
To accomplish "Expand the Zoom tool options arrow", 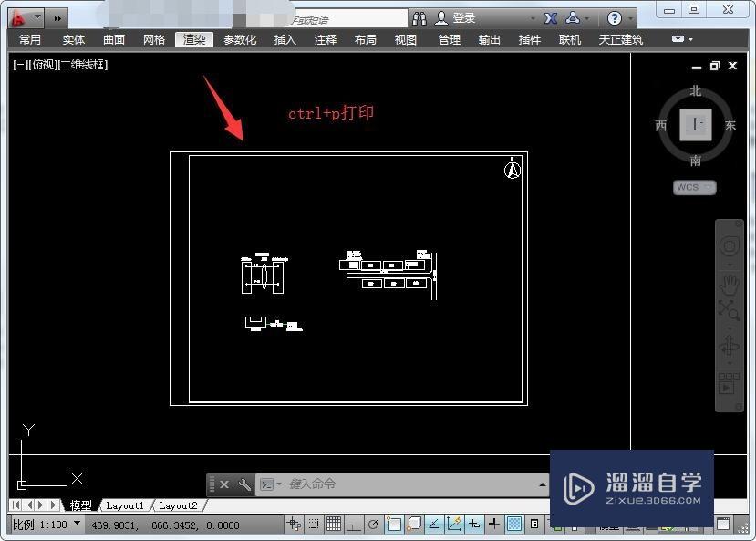I will point(729,328).
